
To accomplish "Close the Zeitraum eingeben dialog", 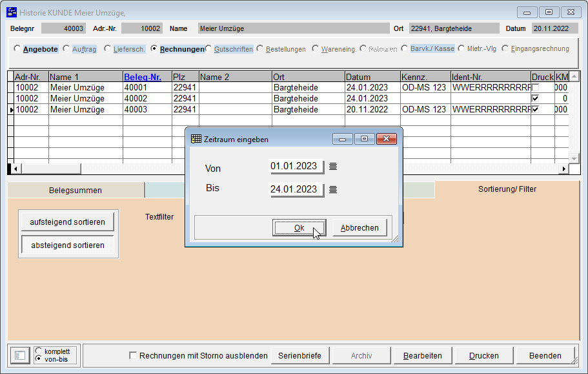I will (386, 139).
